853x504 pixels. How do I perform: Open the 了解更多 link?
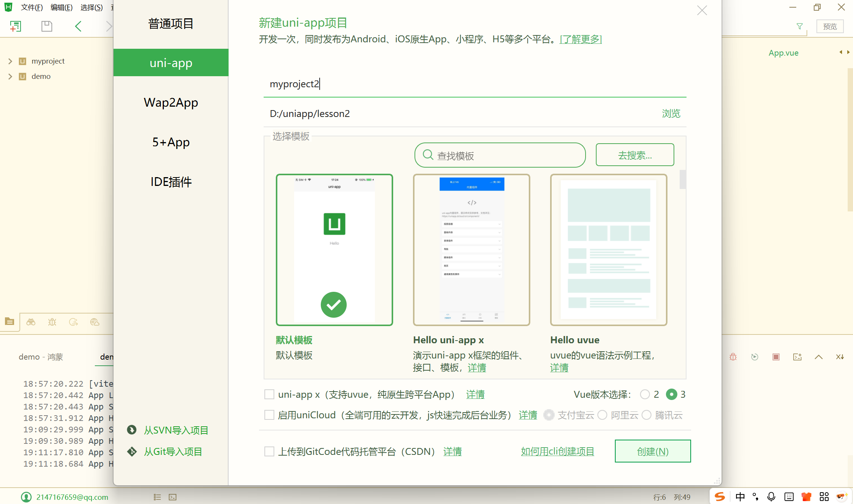(581, 39)
